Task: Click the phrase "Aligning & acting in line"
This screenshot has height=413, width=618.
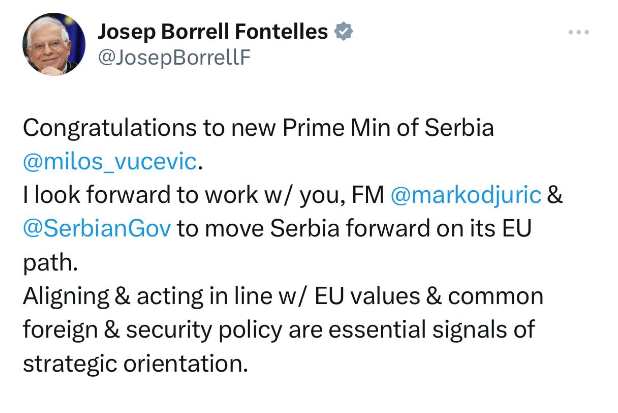Action: click(142, 296)
